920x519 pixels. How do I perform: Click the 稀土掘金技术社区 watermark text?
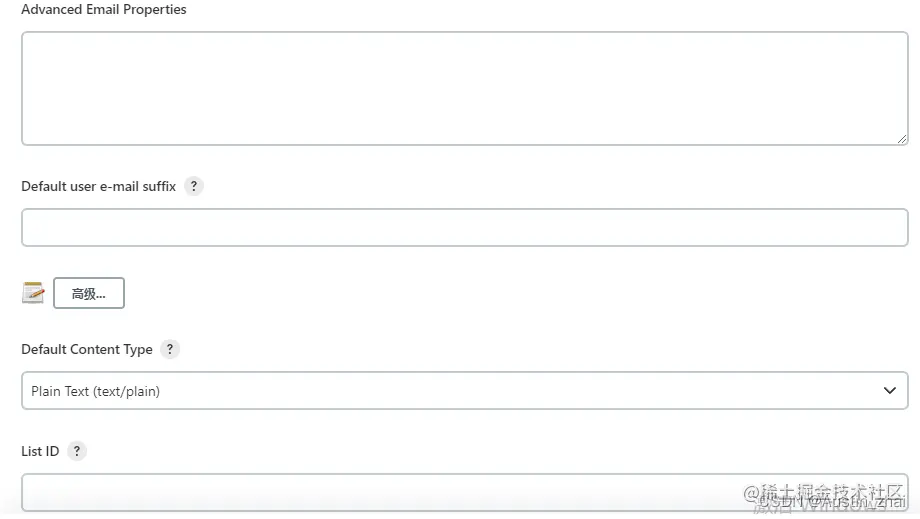tap(833, 492)
